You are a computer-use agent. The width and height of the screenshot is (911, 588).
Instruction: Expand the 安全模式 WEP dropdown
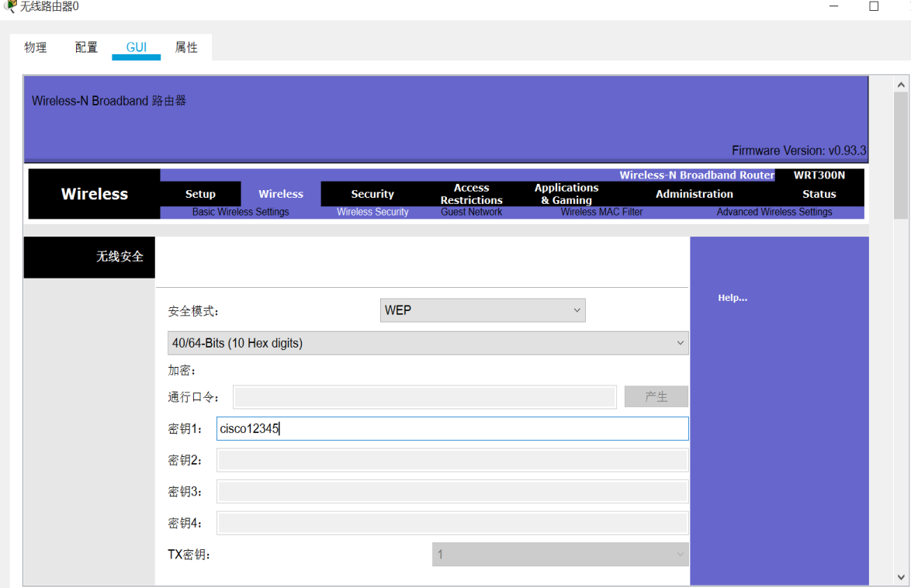pyautogui.click(x=483, y=310)
